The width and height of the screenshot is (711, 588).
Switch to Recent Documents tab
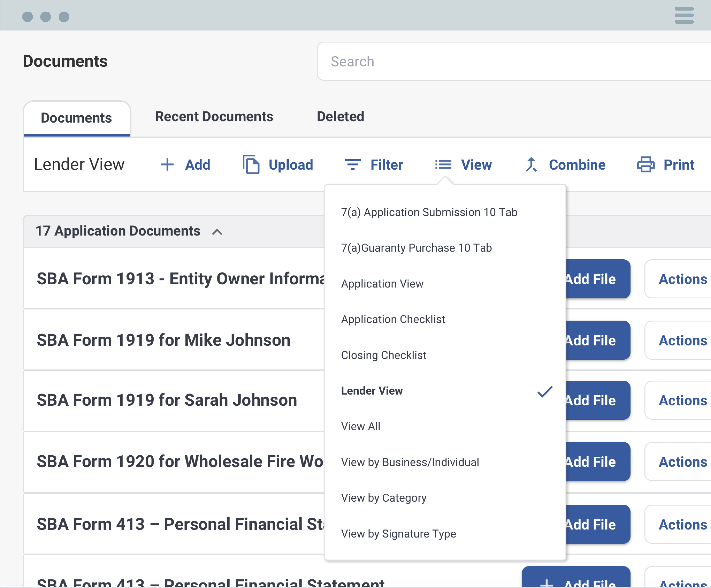click(214, 116)
